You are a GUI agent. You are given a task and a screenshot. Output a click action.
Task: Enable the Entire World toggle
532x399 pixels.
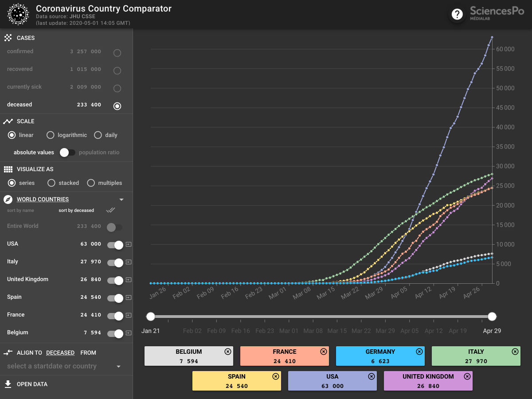pos(114,227)
